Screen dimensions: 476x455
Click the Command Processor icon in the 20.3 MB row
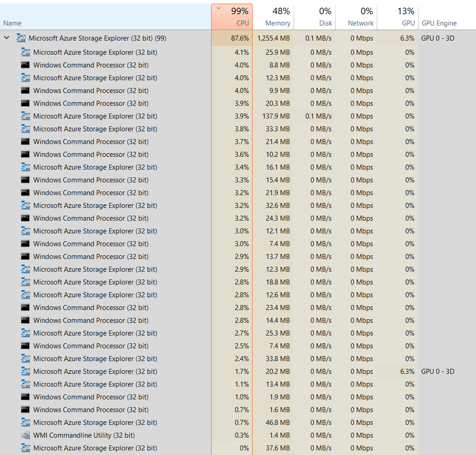click(x=25, y=103)
